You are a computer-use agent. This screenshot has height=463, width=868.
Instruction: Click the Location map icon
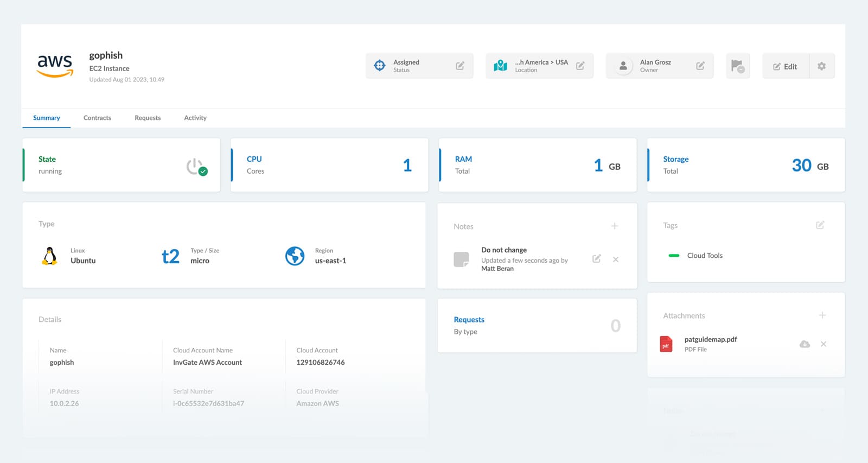[x=500, y=66]
